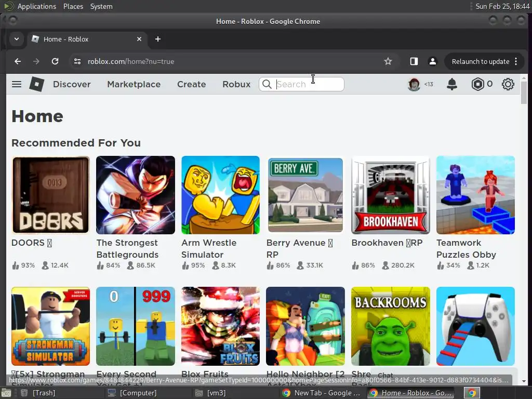Click Berry Avenue RP title link
Screen dimensions: 532x399
[300, 249]
